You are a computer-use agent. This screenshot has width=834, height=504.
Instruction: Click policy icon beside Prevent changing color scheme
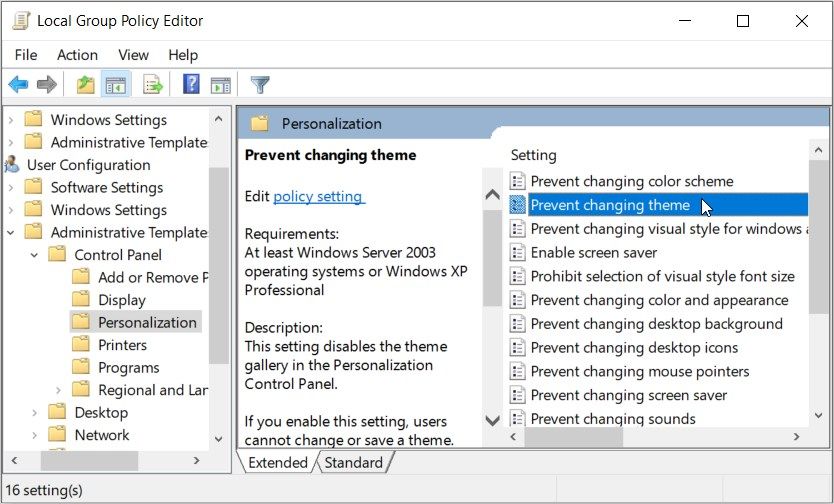coord(518,181)
